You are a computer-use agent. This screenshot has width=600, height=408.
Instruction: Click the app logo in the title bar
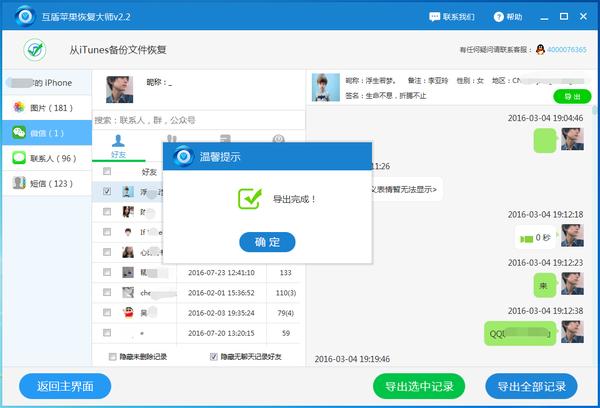(x=25, y=16)
